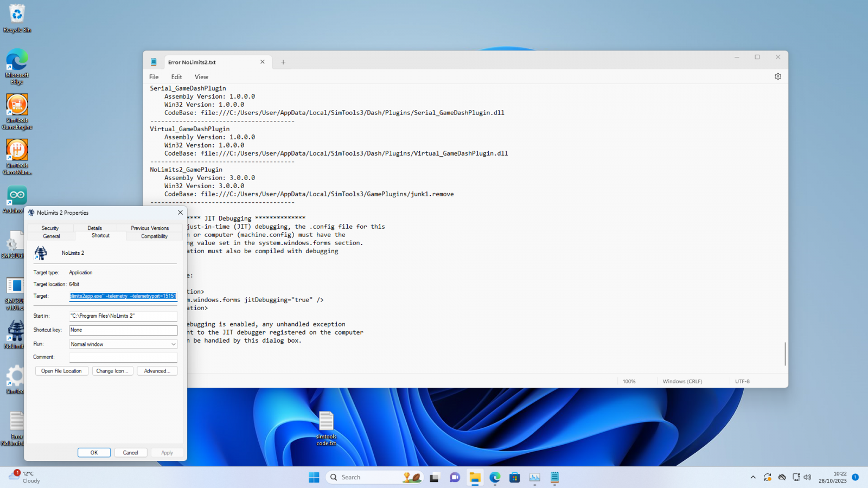
Task: Open the Recycle Bin desktop icon
Action: pos(17,19)
